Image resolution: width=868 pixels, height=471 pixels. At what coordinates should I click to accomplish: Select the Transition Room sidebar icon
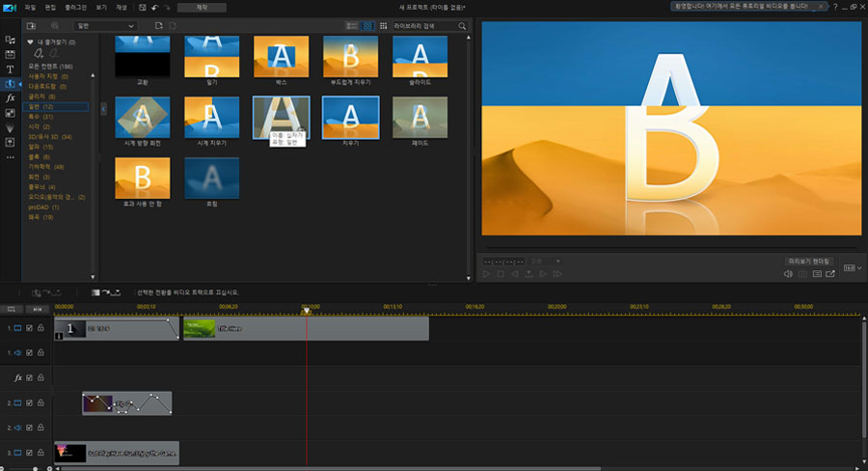[10, 84]
